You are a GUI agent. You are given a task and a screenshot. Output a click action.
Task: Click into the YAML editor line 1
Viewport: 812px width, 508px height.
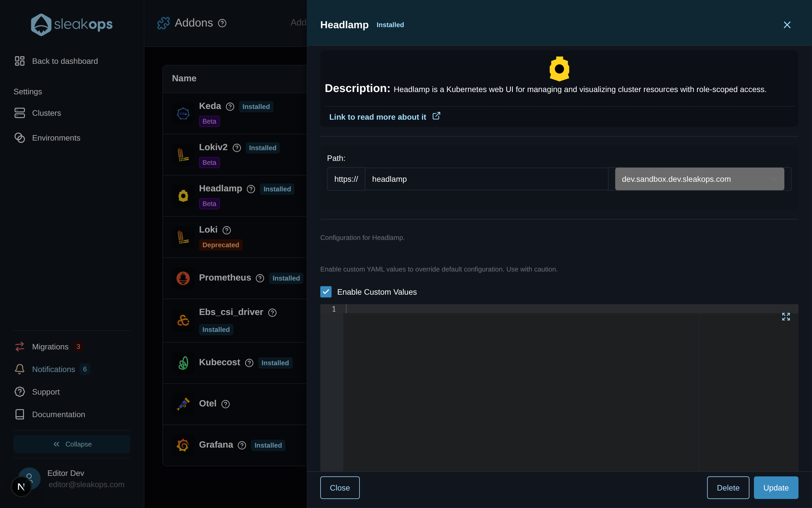point(570,309)
